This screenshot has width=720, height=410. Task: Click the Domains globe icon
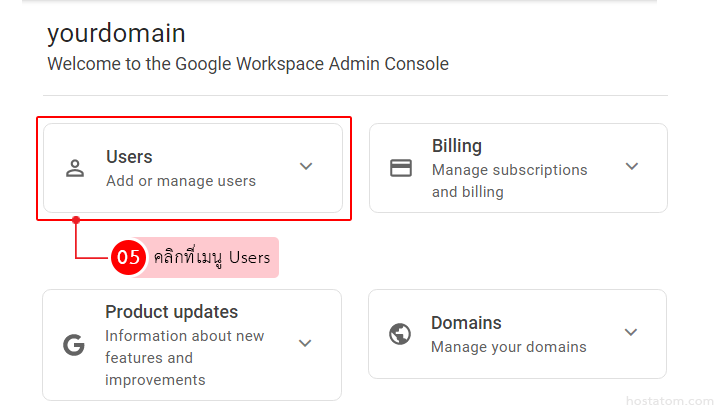[x=400, y=334]
